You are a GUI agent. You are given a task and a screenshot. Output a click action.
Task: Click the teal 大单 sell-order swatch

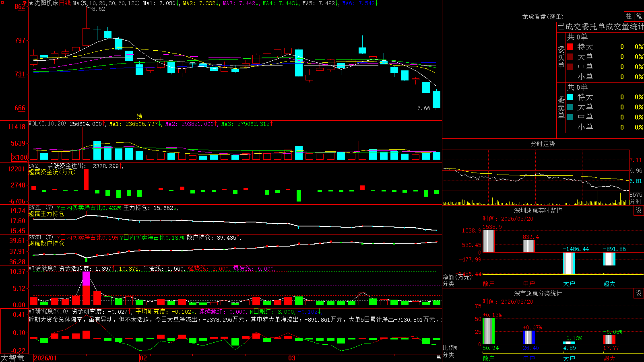pos(570,107)
